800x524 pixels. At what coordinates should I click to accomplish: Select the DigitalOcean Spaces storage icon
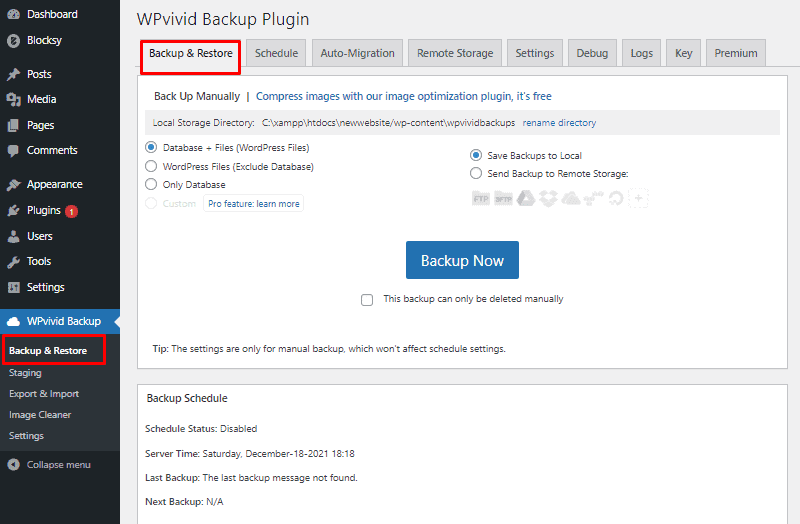click(x=616, y=198)
